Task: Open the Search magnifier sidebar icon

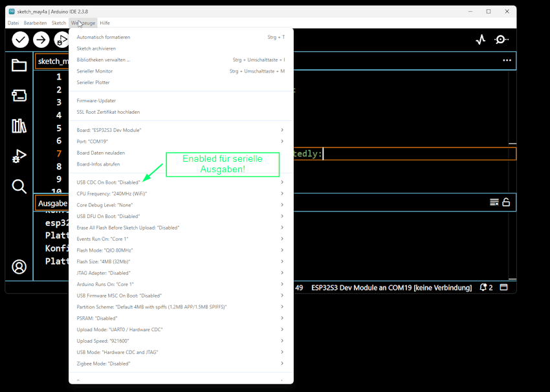Action: click(19, 186)
